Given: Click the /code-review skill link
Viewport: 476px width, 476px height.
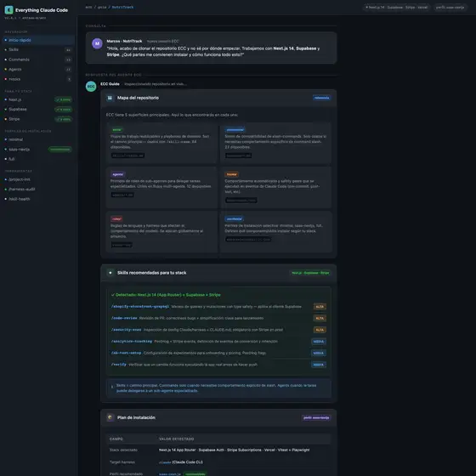Looking at the screenshot, I should pyautogui.click(x=124, y=318).
